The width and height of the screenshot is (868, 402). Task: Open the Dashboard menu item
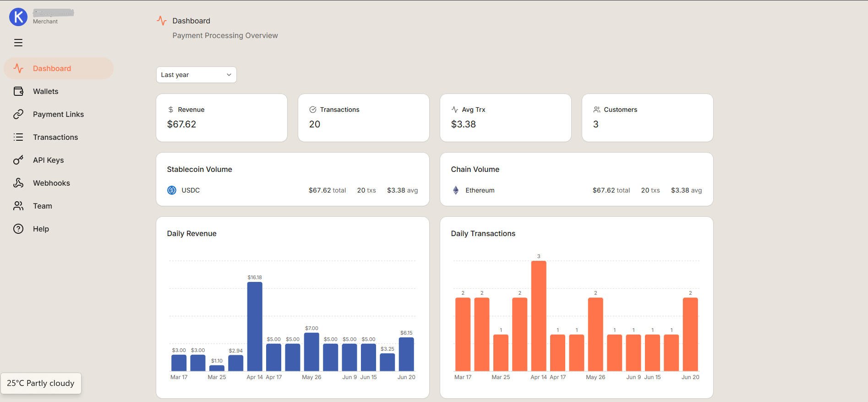(59, 68)
